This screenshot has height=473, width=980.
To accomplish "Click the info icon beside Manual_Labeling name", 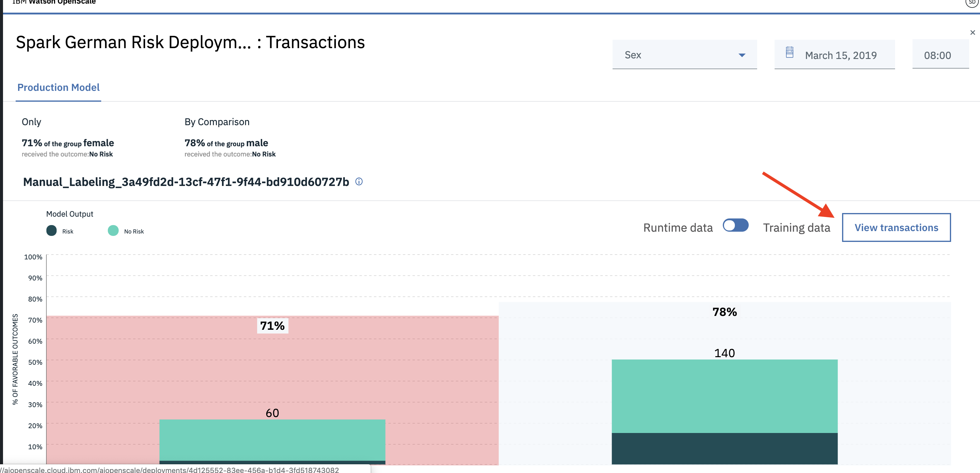I will tap(359, 182).
